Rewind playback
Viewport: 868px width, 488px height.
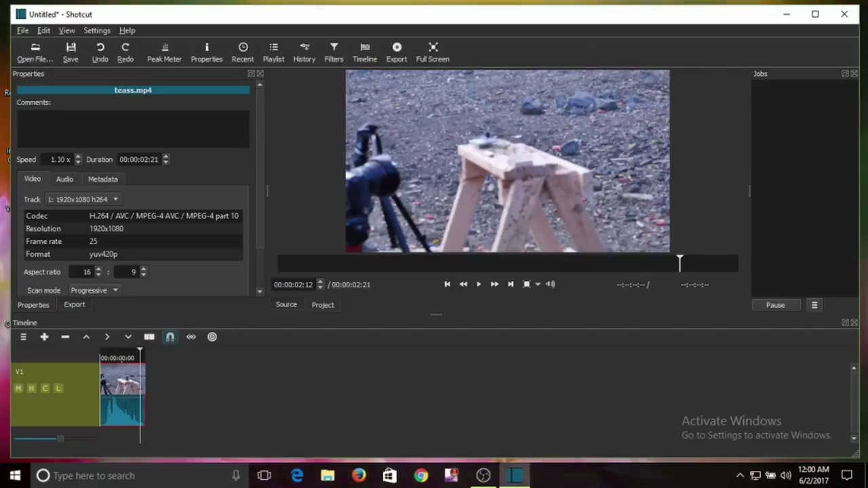point(463,284)
